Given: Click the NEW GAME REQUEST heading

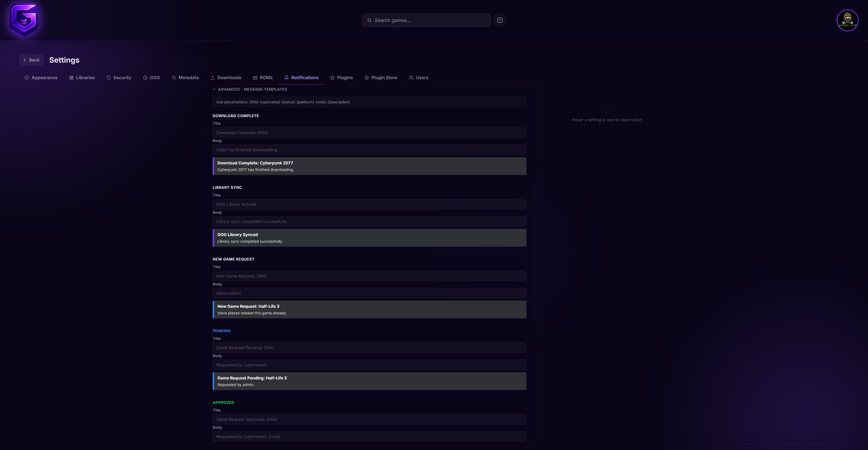Looking at the screenshot, I should point(233,259).
